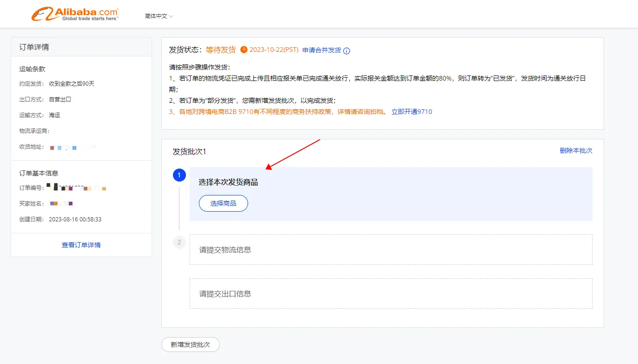Click the 2023-10-22(PST) deadline date
Screen dimensions: 638x364
click(274, 50)
